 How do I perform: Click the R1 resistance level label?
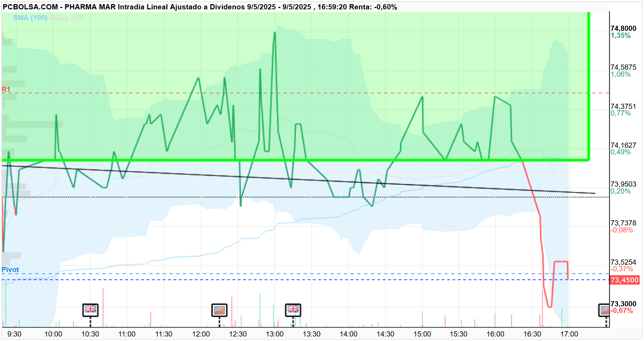click(x=6, y=89)
